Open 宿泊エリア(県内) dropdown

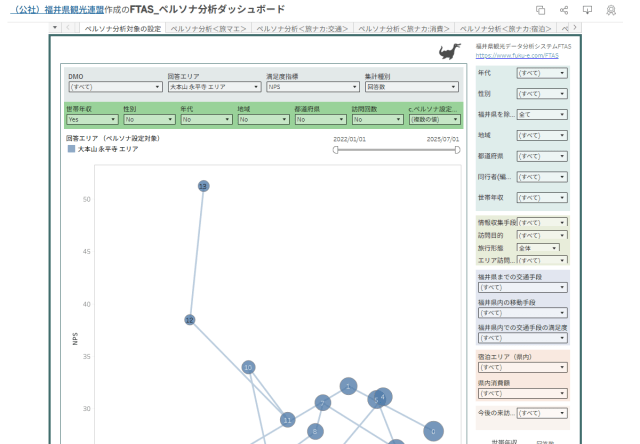pos(522,368)
